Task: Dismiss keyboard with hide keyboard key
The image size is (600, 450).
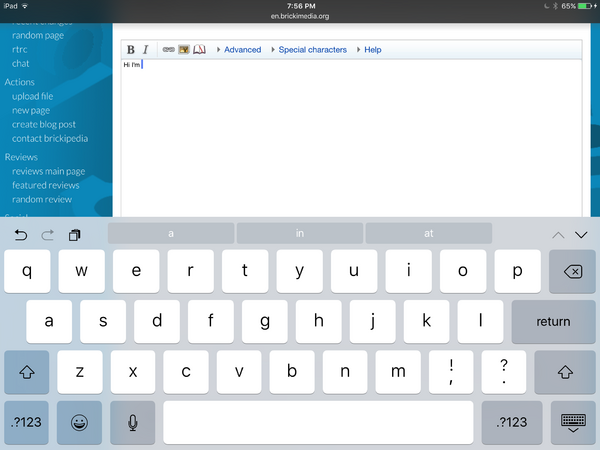Action: 573,422
